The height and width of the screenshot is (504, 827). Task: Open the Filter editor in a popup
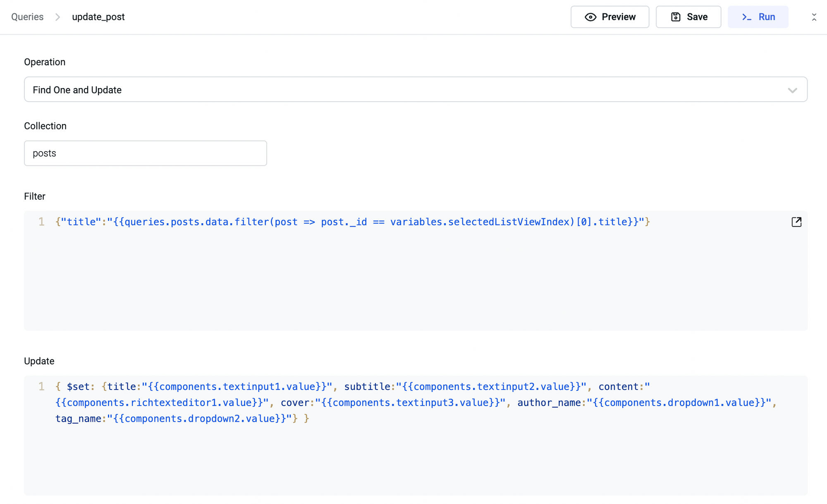tap(796, 222)
